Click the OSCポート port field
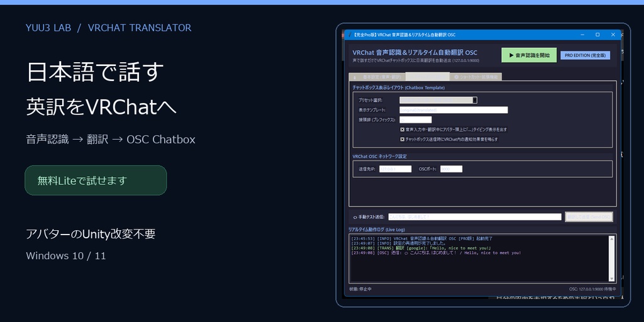 pos(452,169)
